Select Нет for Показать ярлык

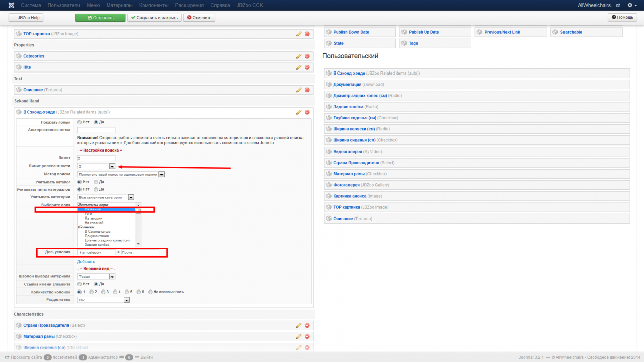pyautogui.click(x=79, y=122)
